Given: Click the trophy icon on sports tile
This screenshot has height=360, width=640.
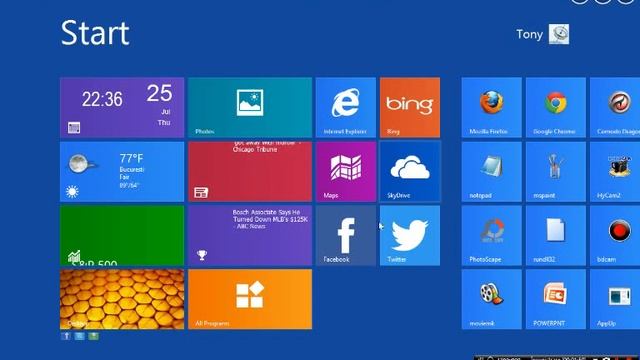Looking at the screenshot, I should [202, 255].
